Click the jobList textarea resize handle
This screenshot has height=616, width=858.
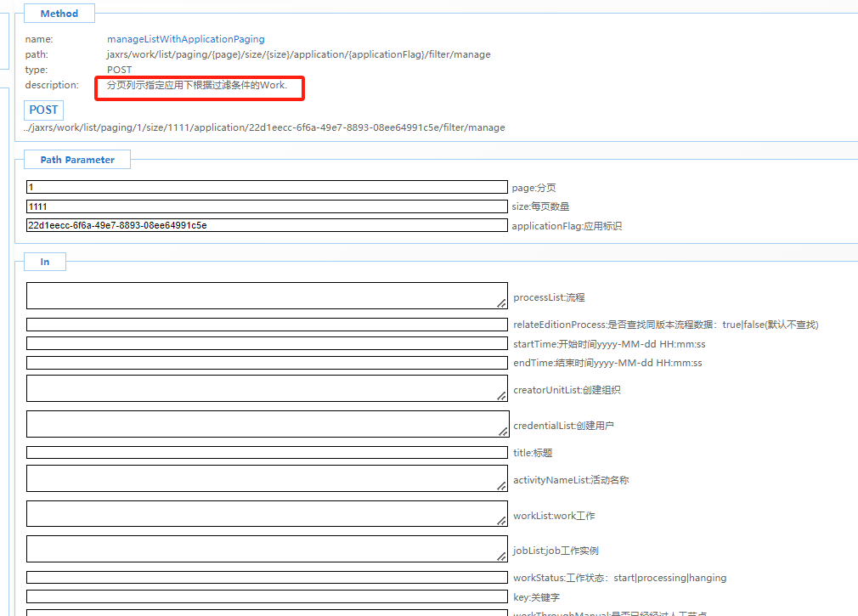[502, 557]
